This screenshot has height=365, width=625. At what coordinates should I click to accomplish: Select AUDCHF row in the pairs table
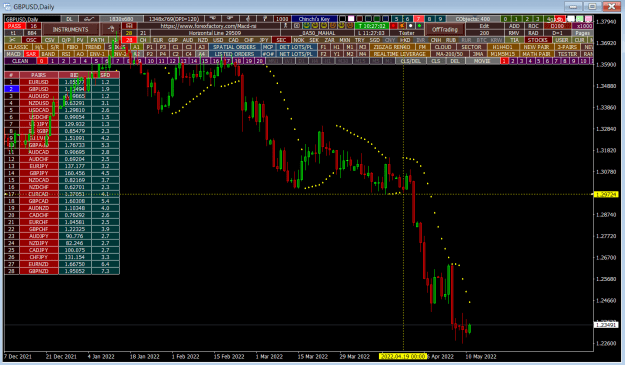39,159
